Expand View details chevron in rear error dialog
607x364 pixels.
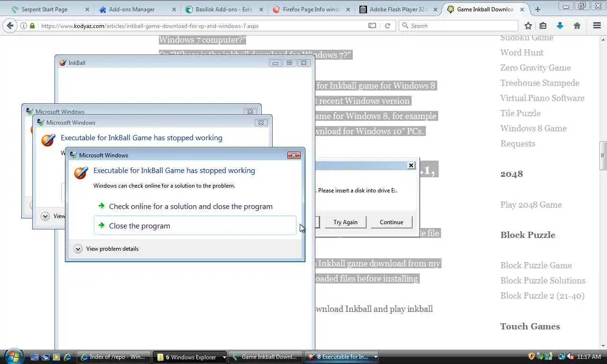click(x=45, y=216)
